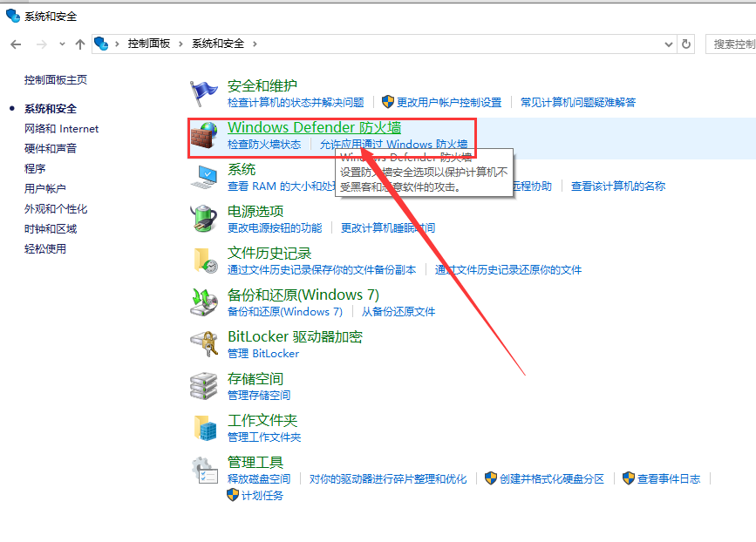
Task: Open Windows Defender 防火墙 heading link
Action: 315,128
